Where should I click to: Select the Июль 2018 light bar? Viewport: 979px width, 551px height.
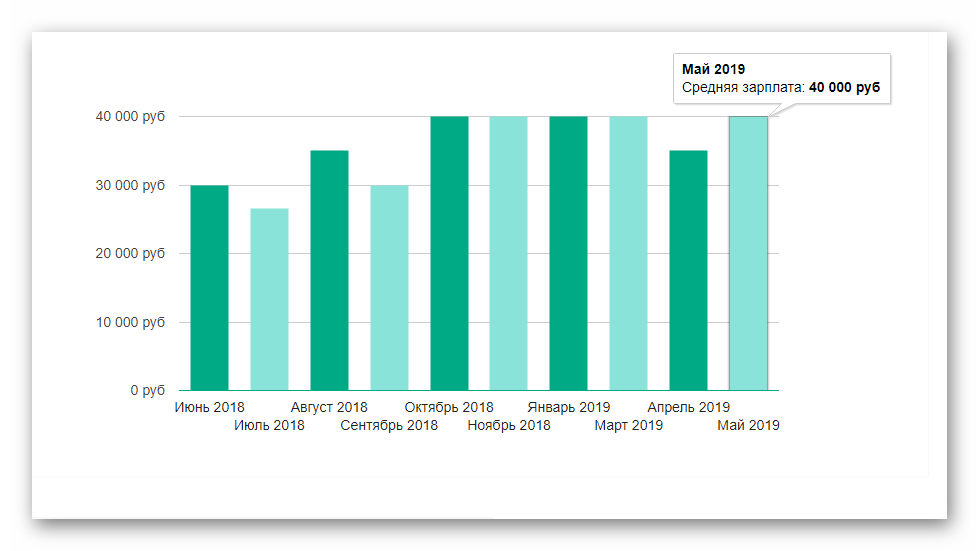click(x=269, y=299)
